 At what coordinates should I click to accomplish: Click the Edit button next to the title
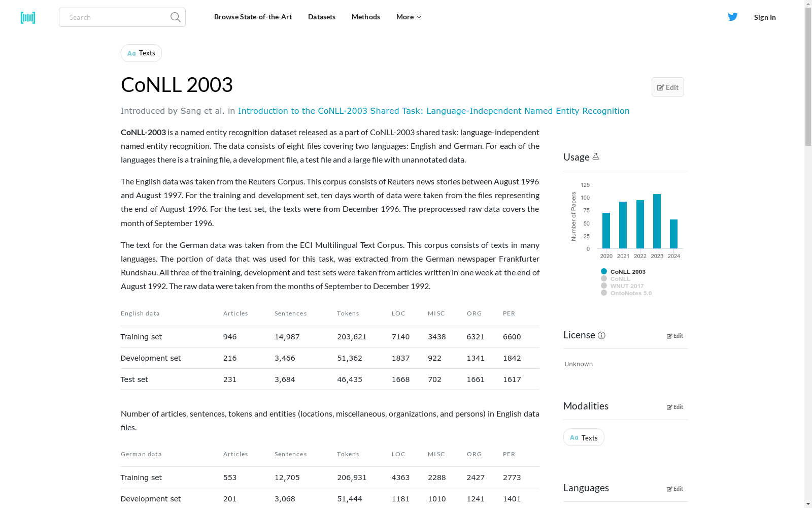(x=667, y=87)
